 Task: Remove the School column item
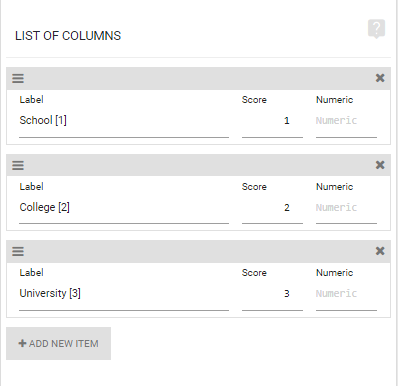(x=380, y=78)
